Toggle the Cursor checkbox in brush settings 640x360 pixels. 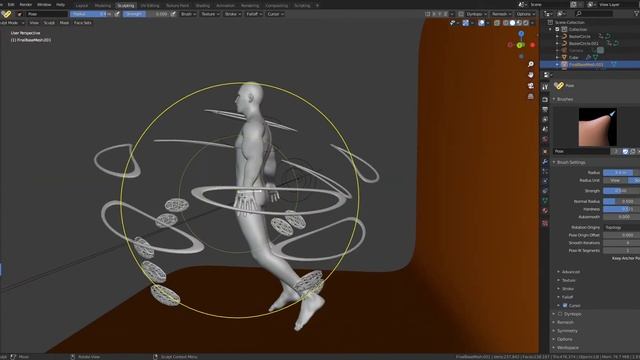pos(565,305)
